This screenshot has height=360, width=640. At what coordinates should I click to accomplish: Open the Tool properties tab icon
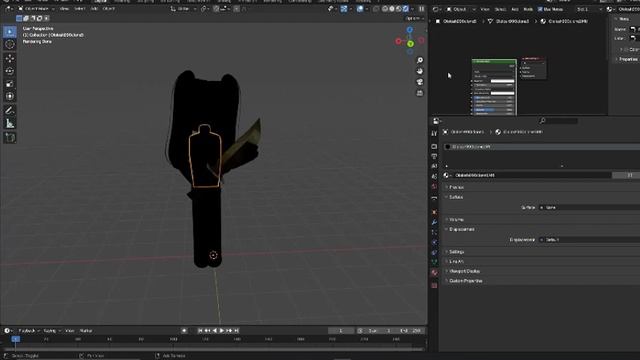[434, 133]
